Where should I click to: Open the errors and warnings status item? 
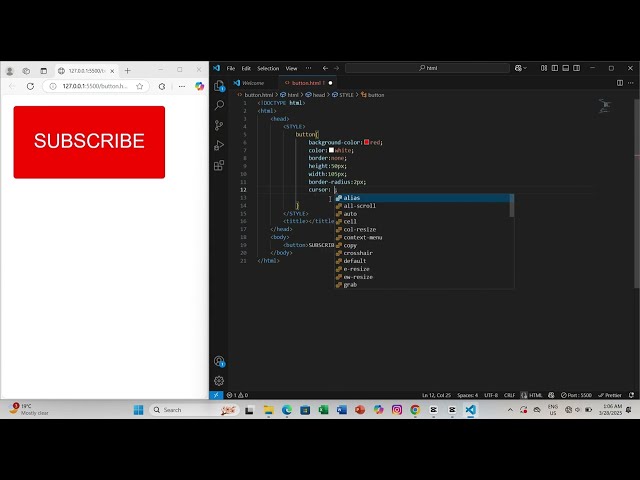coord(238,395)
